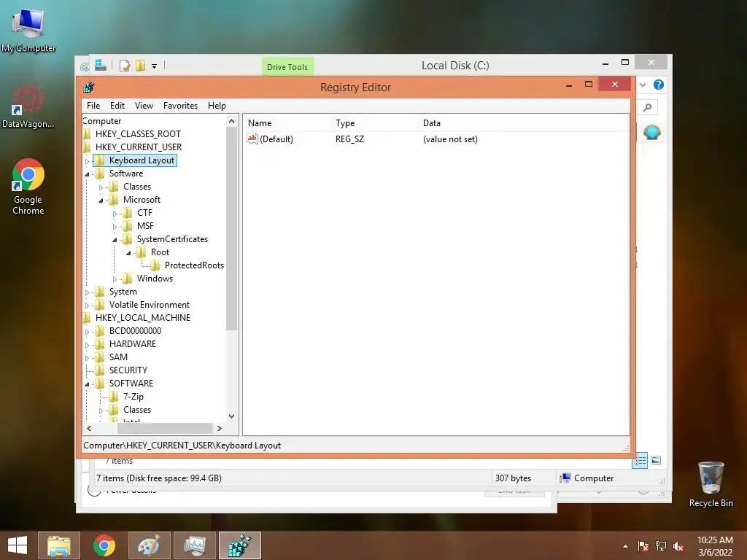Open the My Computer desktop icon
The width and height of the screenshot is (747, 560).
[28, 29]
